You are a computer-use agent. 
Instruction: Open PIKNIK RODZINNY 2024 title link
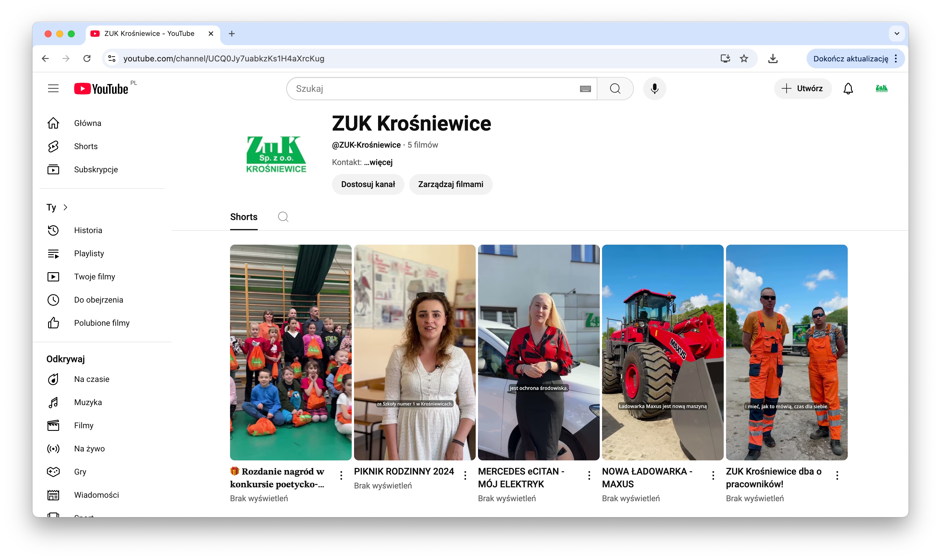coord(404,471)
